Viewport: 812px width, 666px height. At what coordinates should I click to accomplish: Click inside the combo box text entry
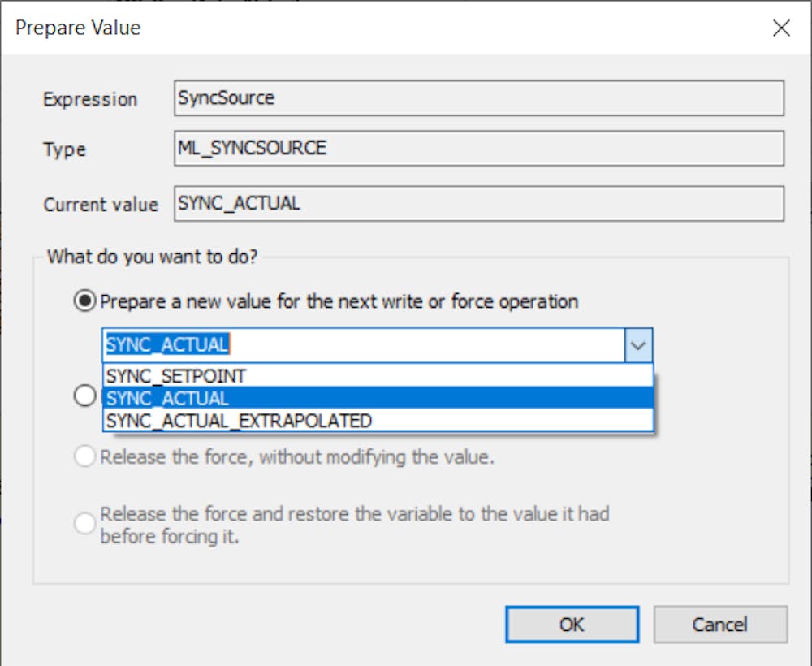[x=325, y=344]
